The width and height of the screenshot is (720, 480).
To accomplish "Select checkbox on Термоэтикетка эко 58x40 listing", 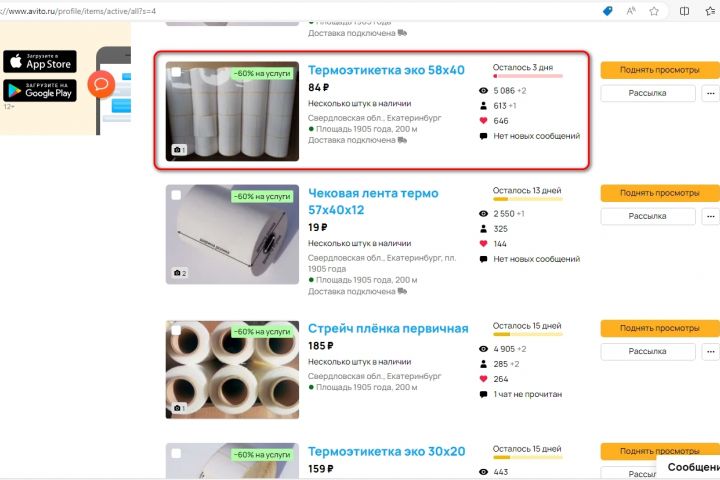I will click(176, 72).
